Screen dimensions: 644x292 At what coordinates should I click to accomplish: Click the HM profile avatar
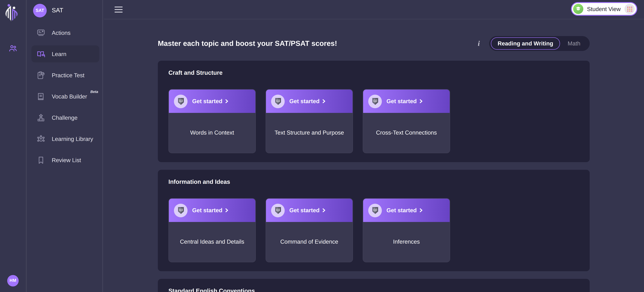click(13, 281)
